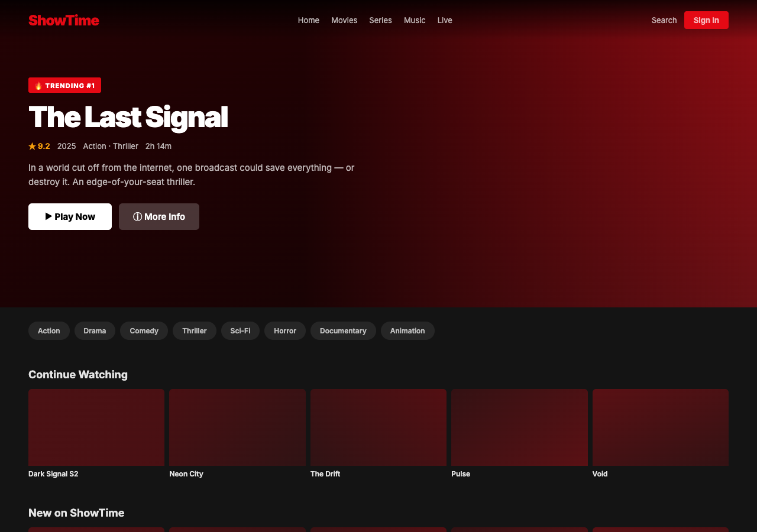Screen dimensions: 757x532
Task: Resume watching Dark Signal S2
Action: [96, 427]
